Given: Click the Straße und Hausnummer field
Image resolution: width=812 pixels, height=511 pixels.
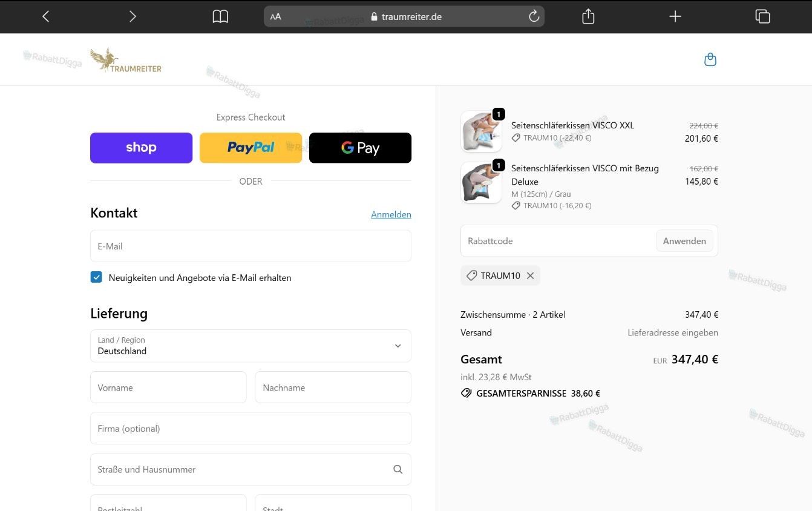Looking at the screenshot, I should pos(250,469).
